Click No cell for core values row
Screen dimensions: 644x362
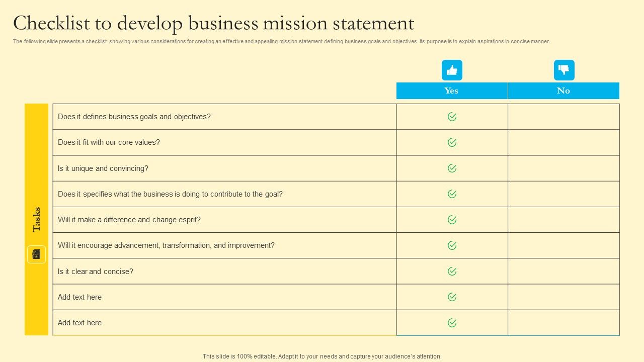(x=563, y=142)
